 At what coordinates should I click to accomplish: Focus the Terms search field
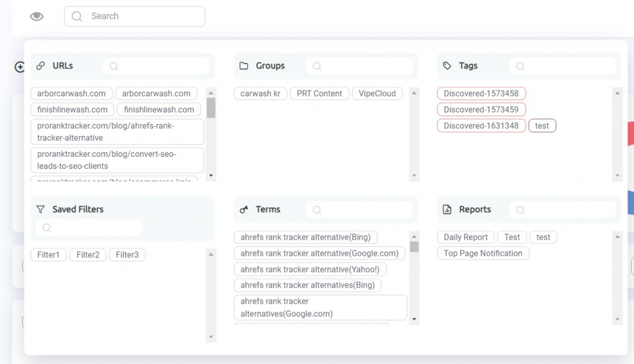point(359,210)
